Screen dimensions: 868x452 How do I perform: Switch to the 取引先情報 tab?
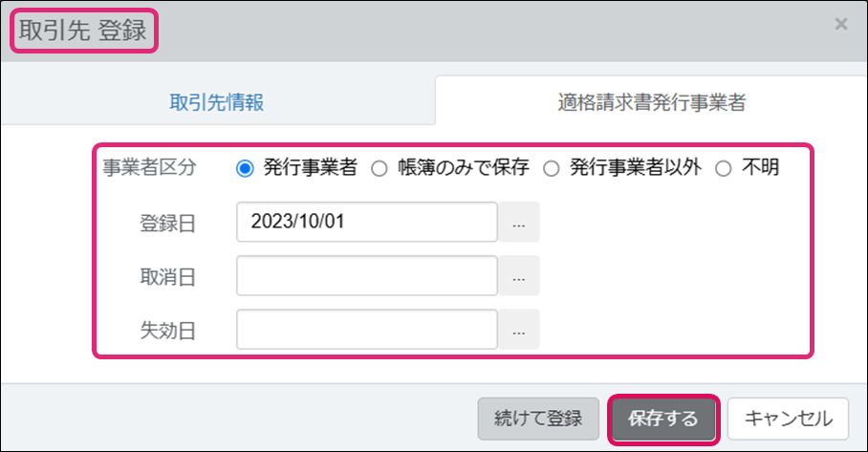tap(217, 103)
